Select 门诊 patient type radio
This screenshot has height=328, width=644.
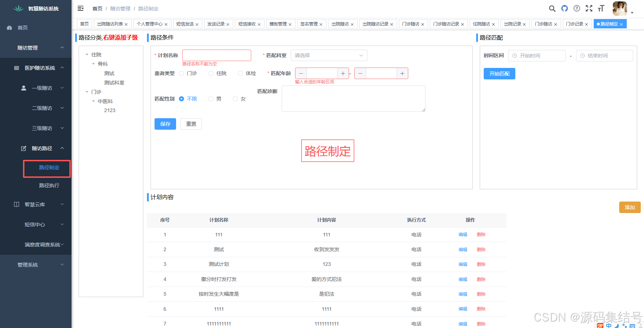pos(181,73)
